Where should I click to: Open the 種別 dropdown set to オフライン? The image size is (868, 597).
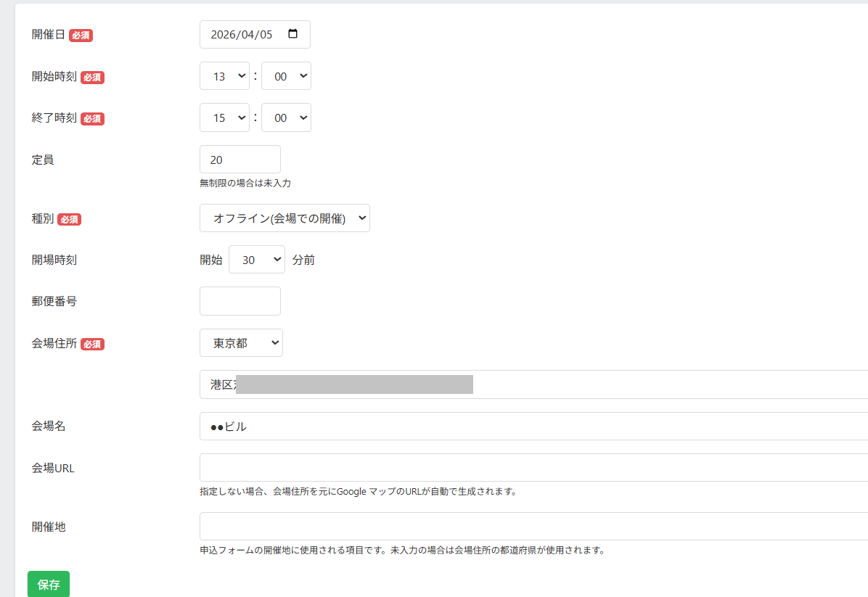pyautogui.click(x=284, y=218)
